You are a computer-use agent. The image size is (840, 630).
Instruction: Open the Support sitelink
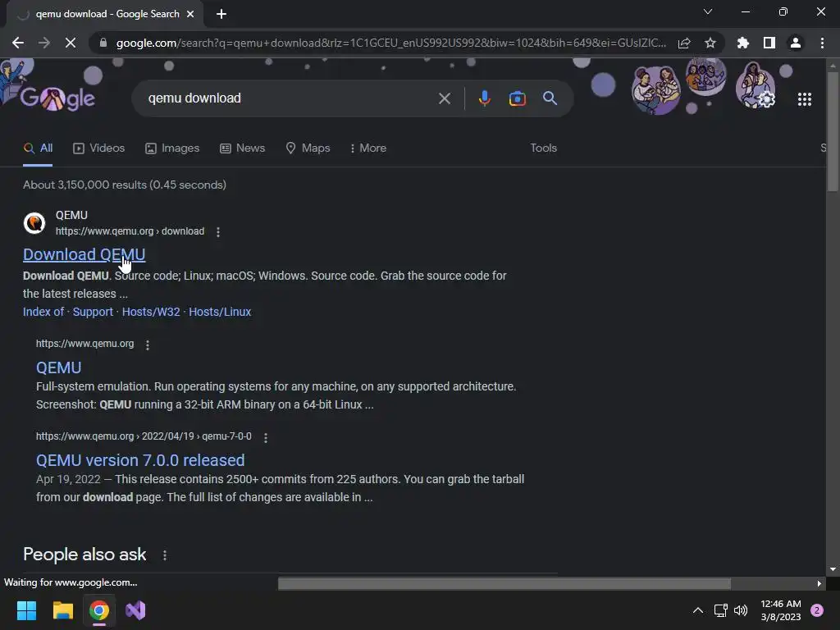pos(93,312)
